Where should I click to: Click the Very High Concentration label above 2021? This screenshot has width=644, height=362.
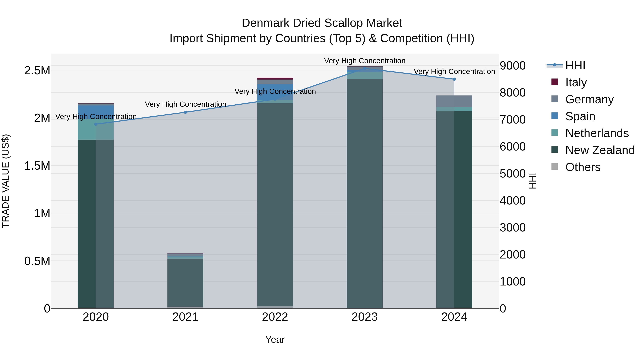(186, 104)
